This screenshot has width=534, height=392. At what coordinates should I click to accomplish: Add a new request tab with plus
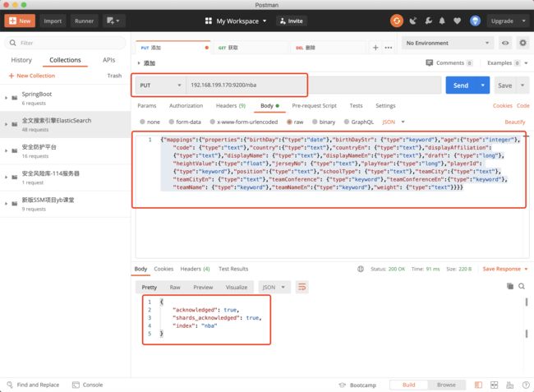coord(375,48)
